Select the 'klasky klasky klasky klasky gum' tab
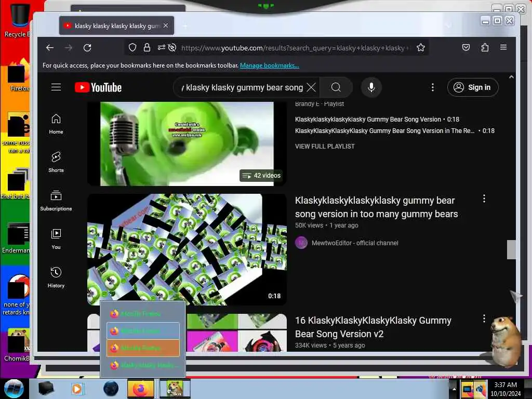Viewport: 532px width, 399px height. point(116,26)
